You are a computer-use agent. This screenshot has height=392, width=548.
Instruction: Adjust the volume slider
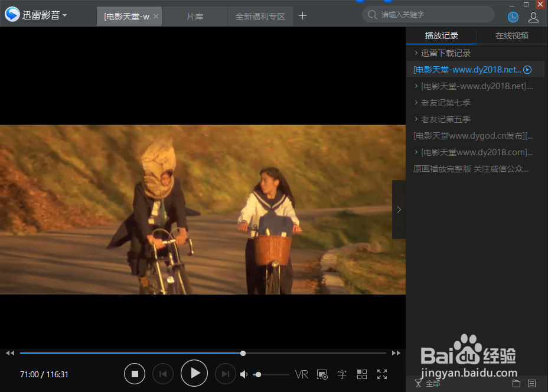271,374
